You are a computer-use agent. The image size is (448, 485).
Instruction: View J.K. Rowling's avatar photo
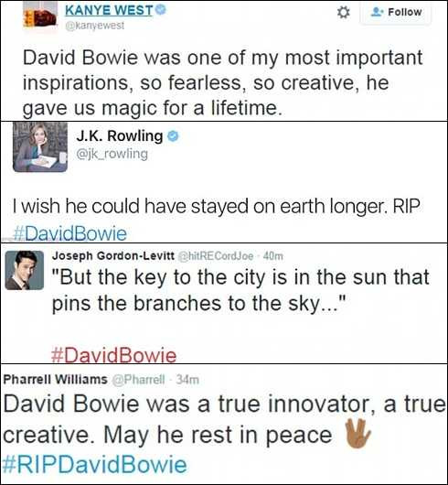(x=40, y=147)
